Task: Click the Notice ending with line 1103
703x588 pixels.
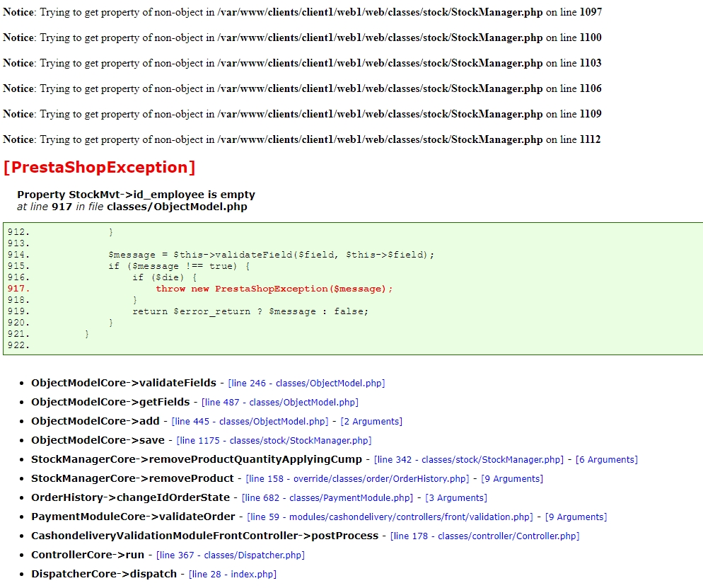Action: (302, 63)
